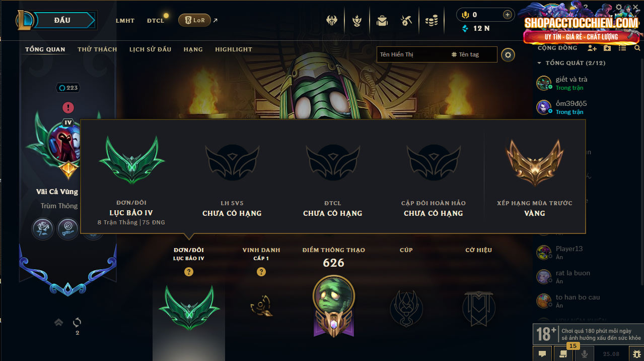Open the Crafting hammer icon
644x361 pixels.
(406, 21)
